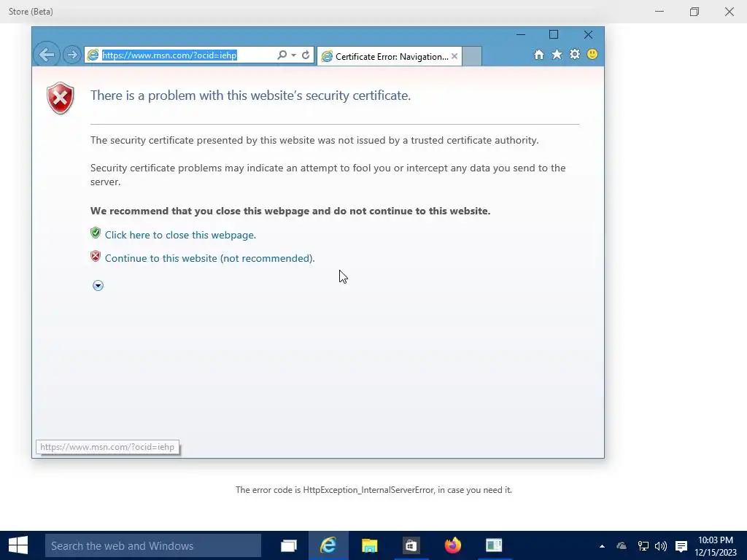Restore down the Store (Beta) window
Screen dimensions: 747x560
pyautogui.click(x=694, y=12)
